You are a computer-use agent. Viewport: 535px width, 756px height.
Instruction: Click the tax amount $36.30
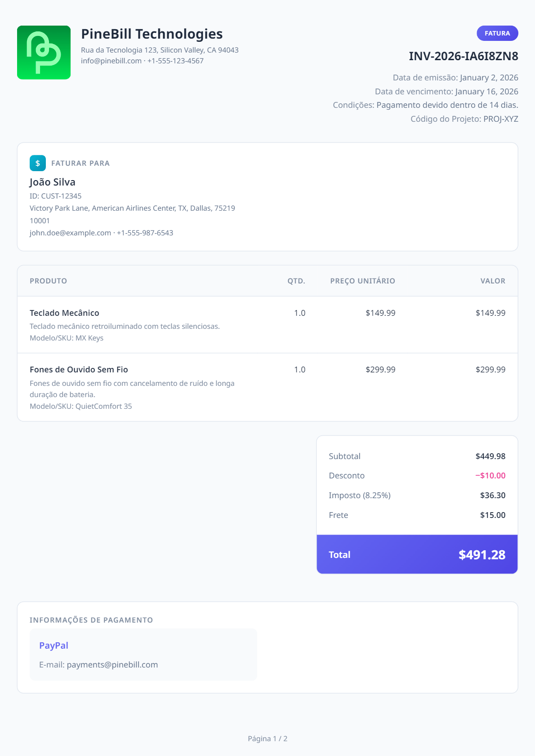coord(493,495)
